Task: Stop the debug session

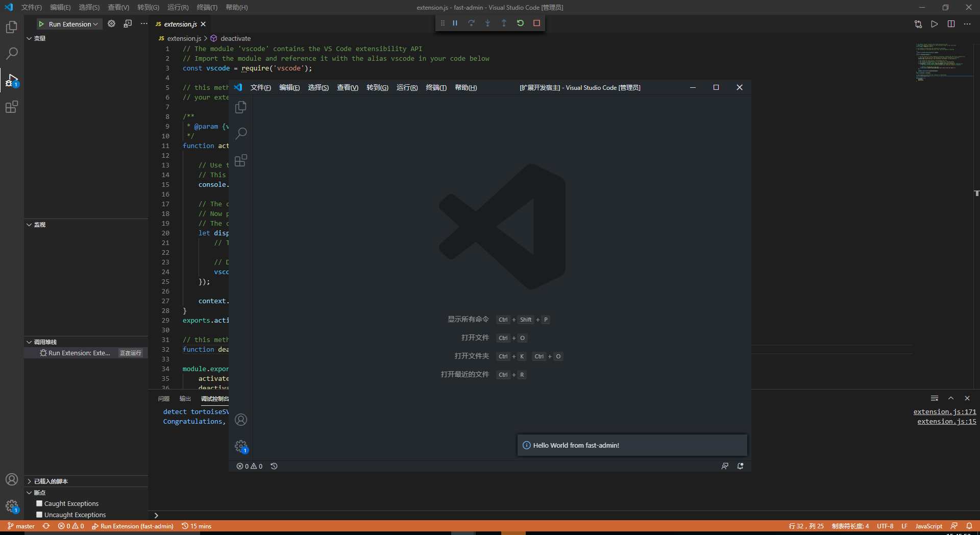Action: pyautogui.click(x=536, y=23)
